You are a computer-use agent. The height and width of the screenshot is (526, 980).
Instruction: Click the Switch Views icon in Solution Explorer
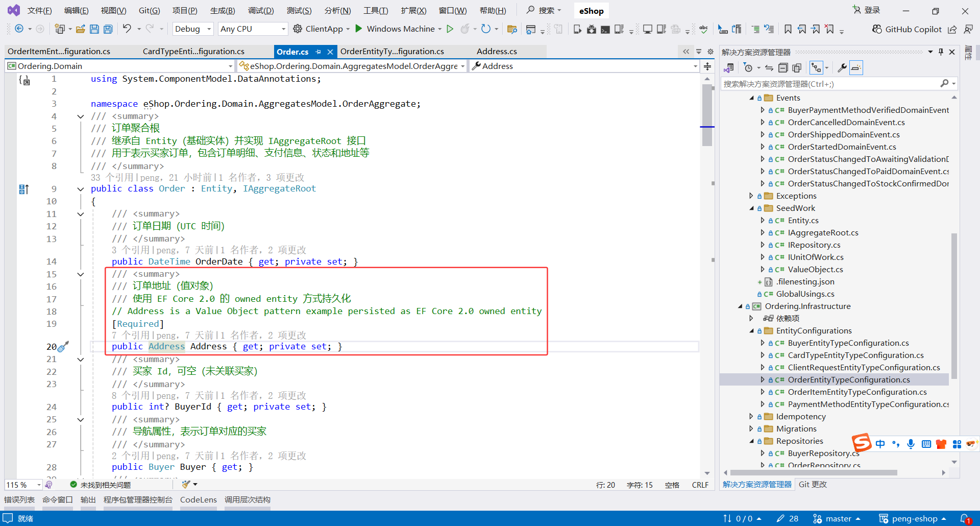pyautogui.click(x=729, y=67)
